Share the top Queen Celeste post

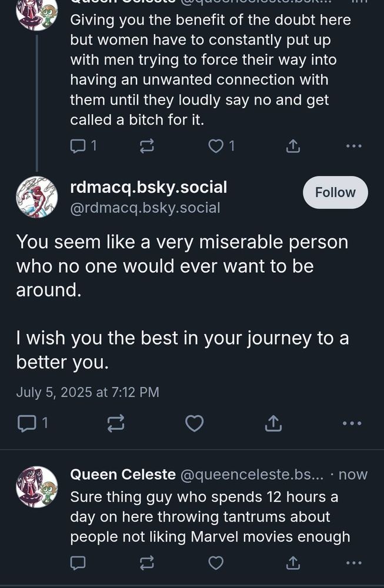click(293, 146)
